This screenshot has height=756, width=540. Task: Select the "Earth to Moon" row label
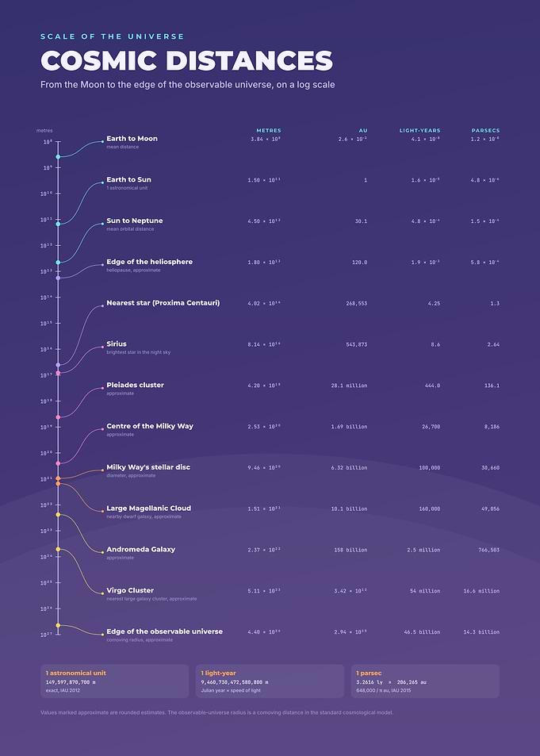click(x=132, y=138)
